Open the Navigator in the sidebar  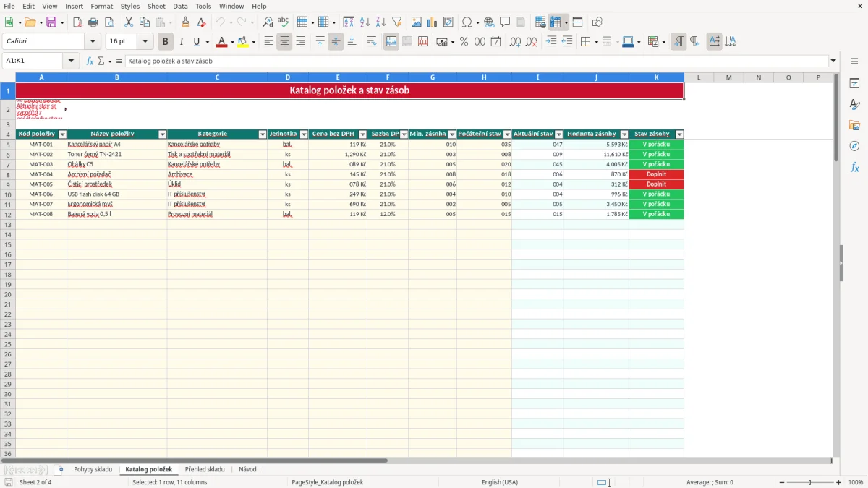click(x=854, y=146)
